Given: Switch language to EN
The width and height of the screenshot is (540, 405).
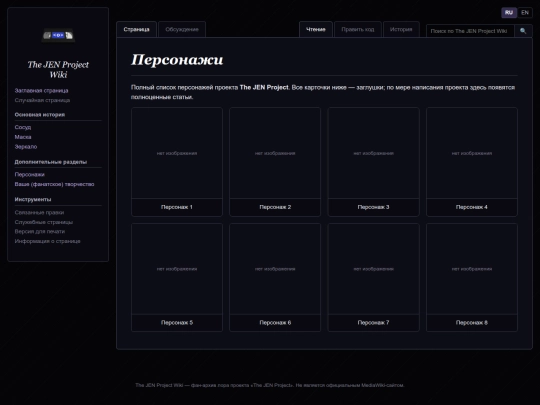Looking at the screenshot, I should pos(525,13).
